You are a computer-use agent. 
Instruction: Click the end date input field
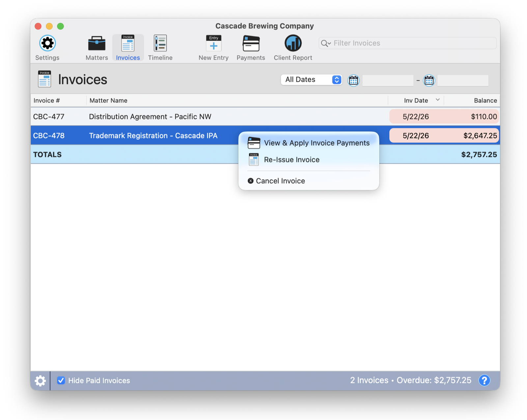pos(462,80)
